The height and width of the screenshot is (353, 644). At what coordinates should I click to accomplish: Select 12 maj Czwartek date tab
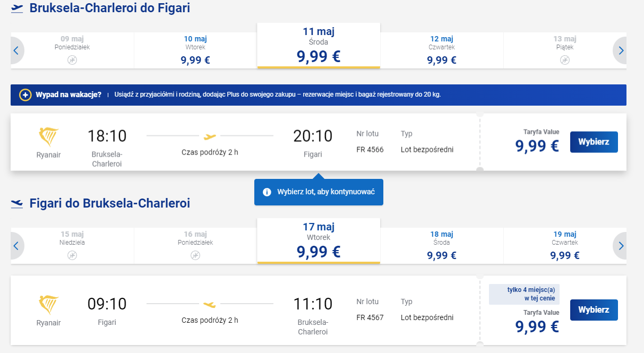tap(442, 51)
